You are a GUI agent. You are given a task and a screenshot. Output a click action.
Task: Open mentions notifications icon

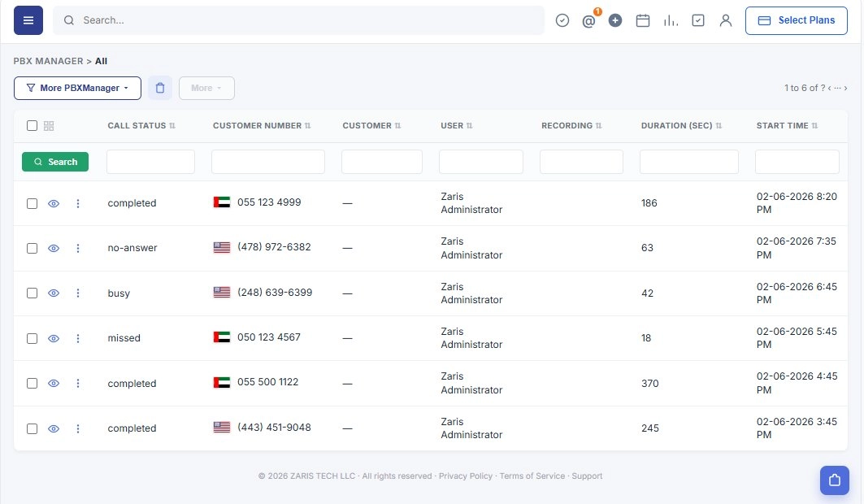click(588, 21)
